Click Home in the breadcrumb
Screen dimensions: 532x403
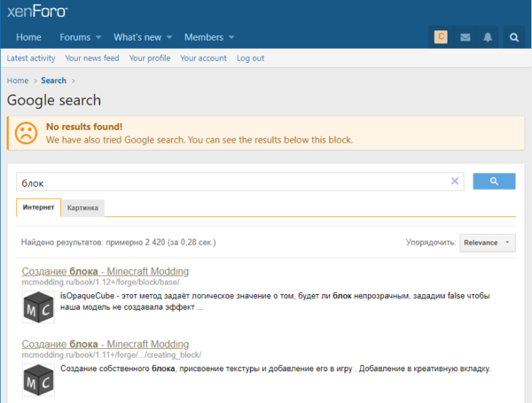(x=18, y=81)
